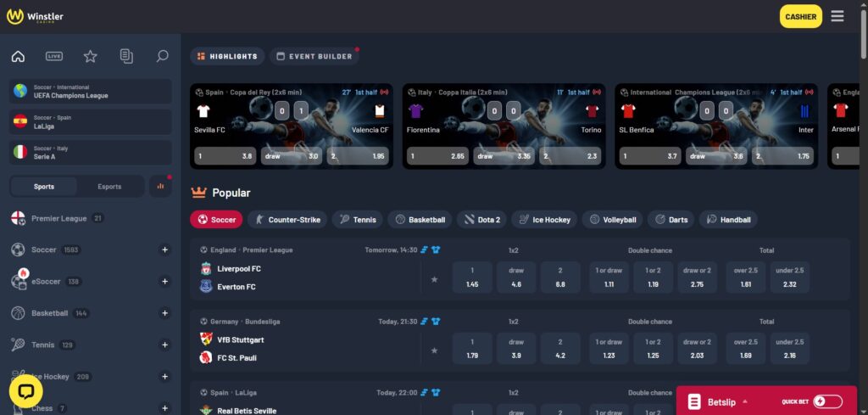Screen dimensions: 868x415
Task: Click the yellow CASHIER button
Action: click(800, 16)
